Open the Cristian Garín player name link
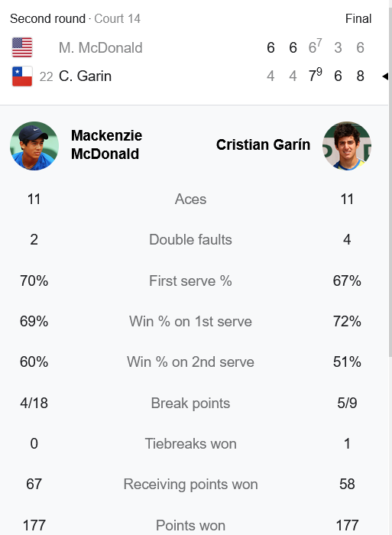Screen dimensions: 392x535 tap(263, 144)
